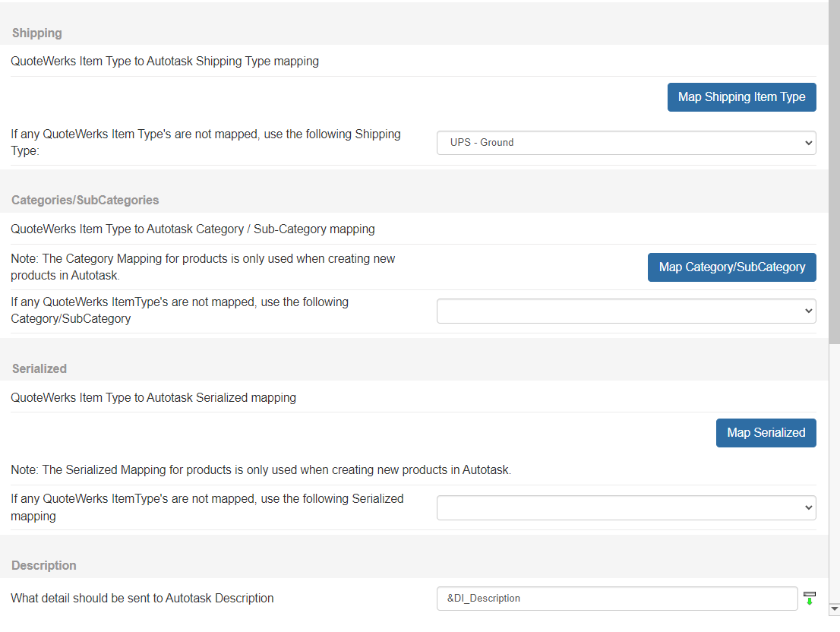Viewport: 840px width, 632px height.
Task: Click text 'QuoteWerks Item Type to Autotask Category / Sub-Category mapping'
Action: tap(193, 229)
